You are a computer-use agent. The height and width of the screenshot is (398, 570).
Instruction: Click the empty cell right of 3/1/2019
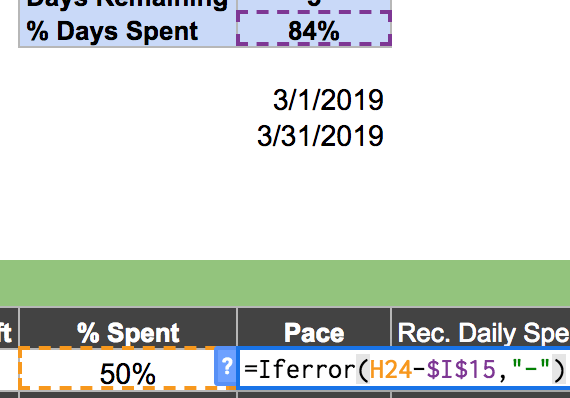[x=481, y=100]
